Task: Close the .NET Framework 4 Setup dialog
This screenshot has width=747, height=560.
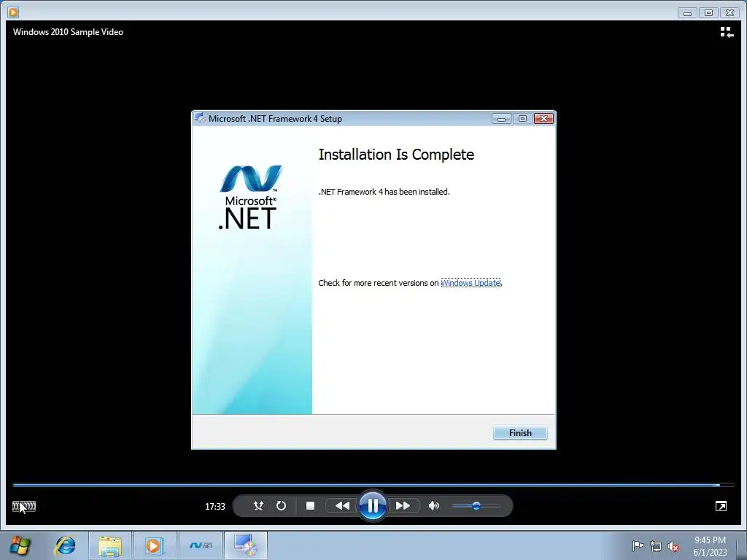Action: (543, 118)
